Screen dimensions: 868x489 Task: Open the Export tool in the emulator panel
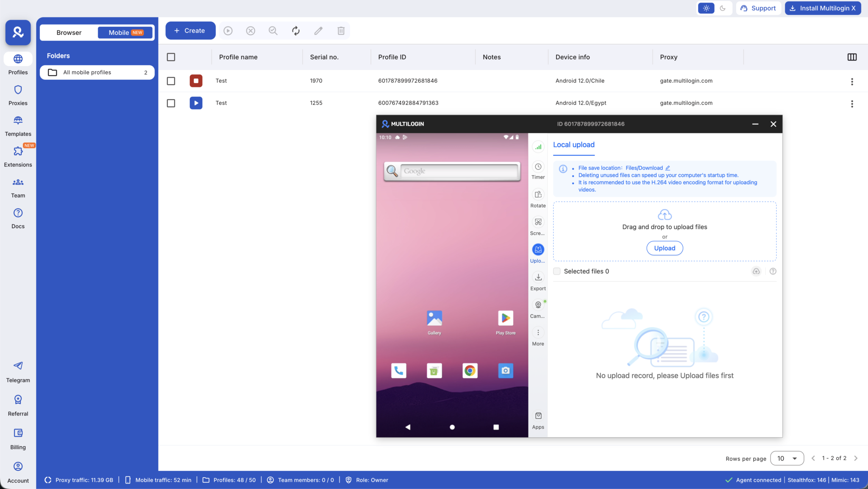537,278
